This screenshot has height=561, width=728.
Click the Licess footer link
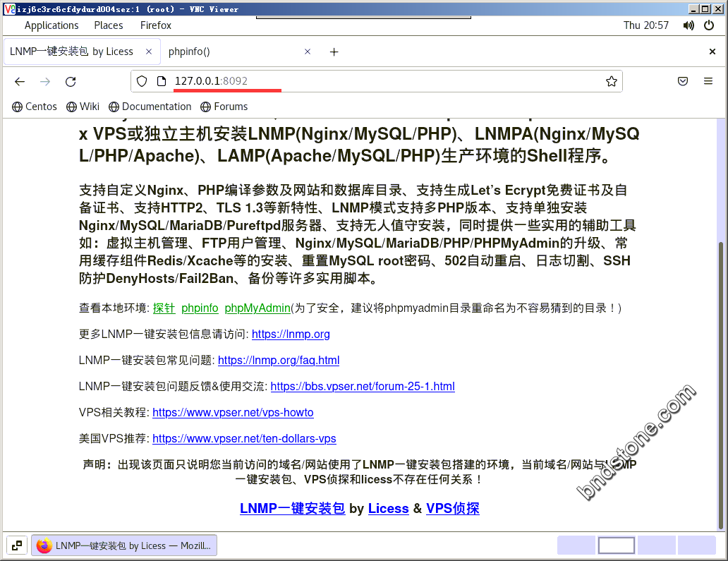[x=388, y=509]
